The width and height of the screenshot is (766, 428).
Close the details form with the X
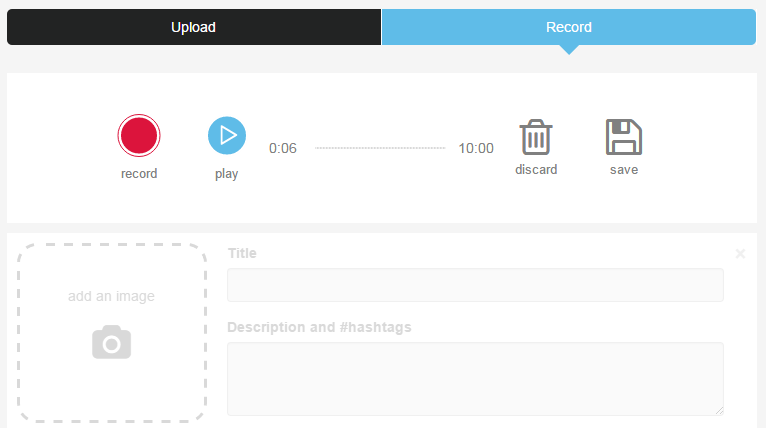(x=740, y=254)
